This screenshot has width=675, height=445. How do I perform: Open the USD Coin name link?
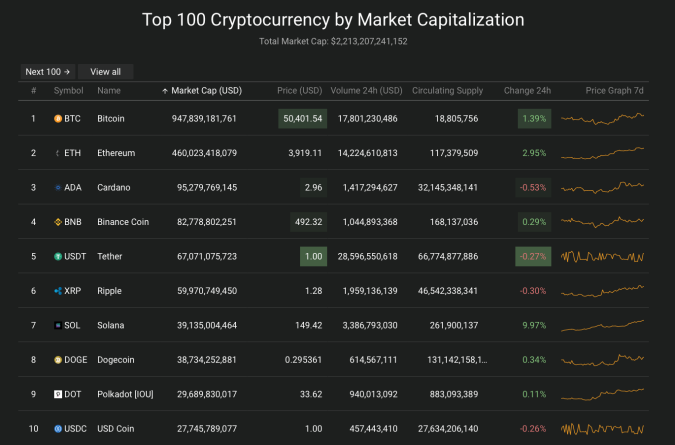pyautogui.click(x=116, y=429)
